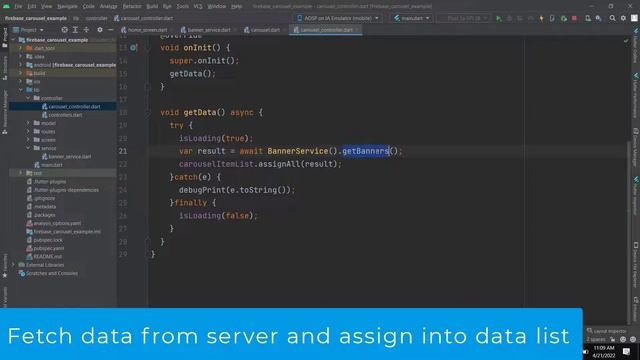Click the red Stop button
640x360 pixels.
574,18
